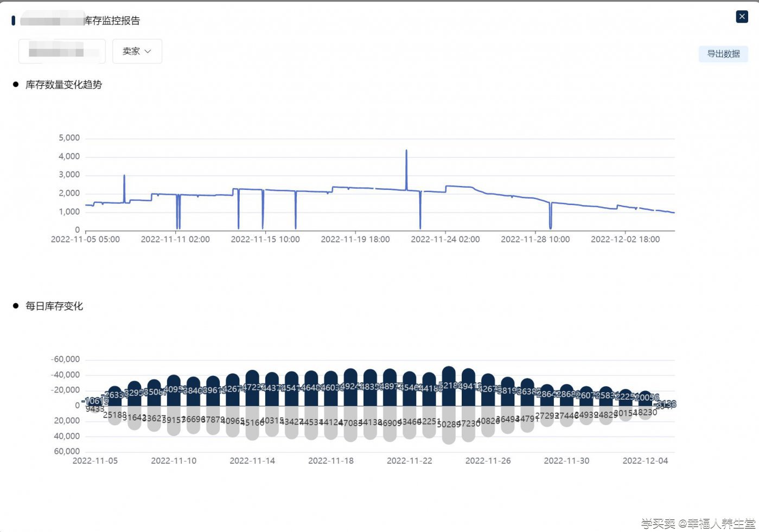Click the tallest dark blue bar labeled 52184
The image size is (759, 532).
click(449, 386)
